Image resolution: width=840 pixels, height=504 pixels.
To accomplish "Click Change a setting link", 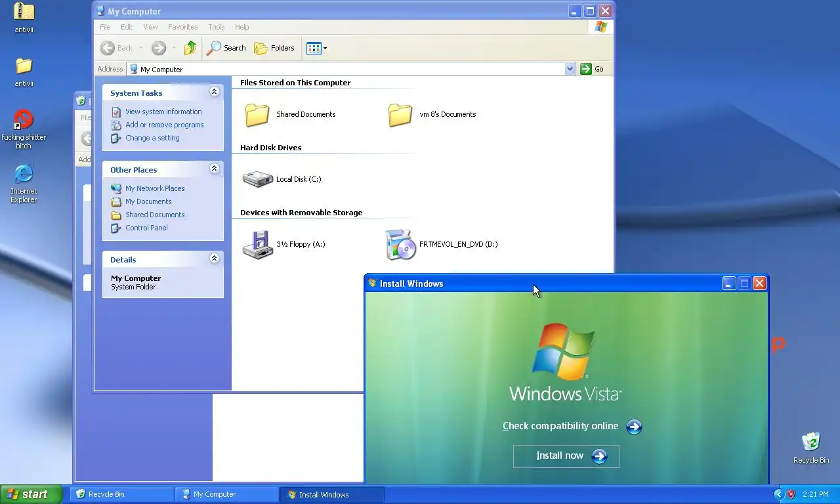I will pyautogui.click(x=152, y=138).
